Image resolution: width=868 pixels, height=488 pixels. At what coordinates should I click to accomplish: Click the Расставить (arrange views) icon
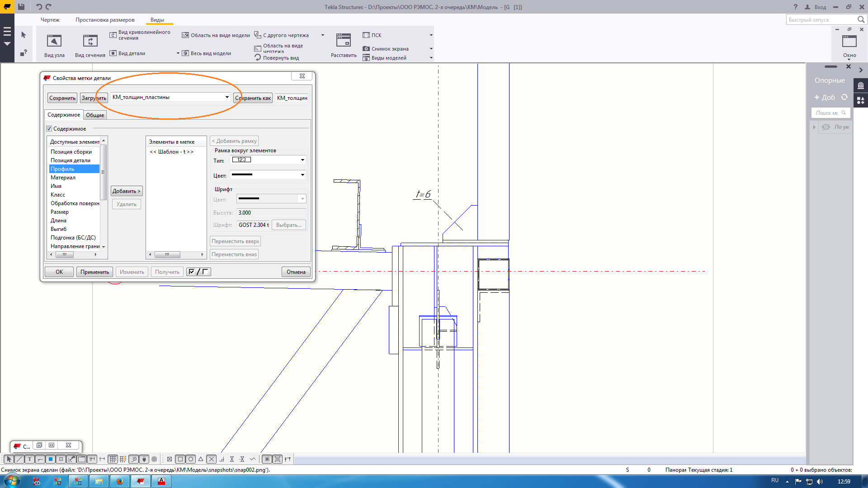pos(344,40)
